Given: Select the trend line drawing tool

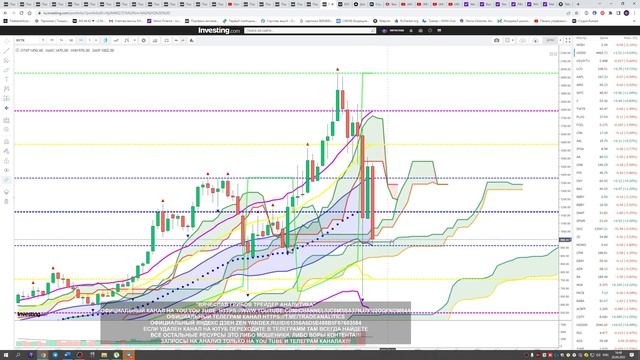Looking at the screenshot, I should [x=6, y=51].
